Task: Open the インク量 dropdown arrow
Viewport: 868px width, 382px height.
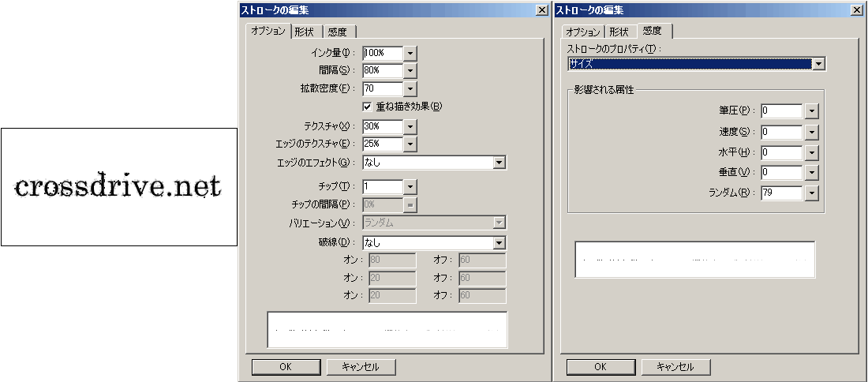Action: pos(410,53)
